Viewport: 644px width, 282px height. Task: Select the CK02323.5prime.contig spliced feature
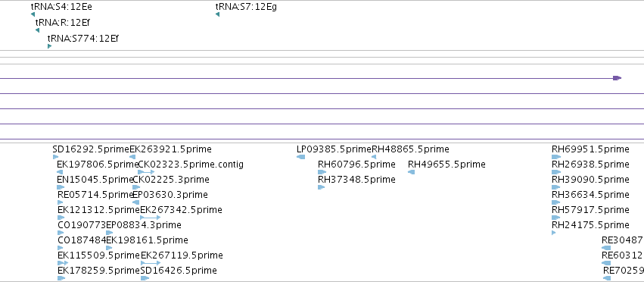146,172
